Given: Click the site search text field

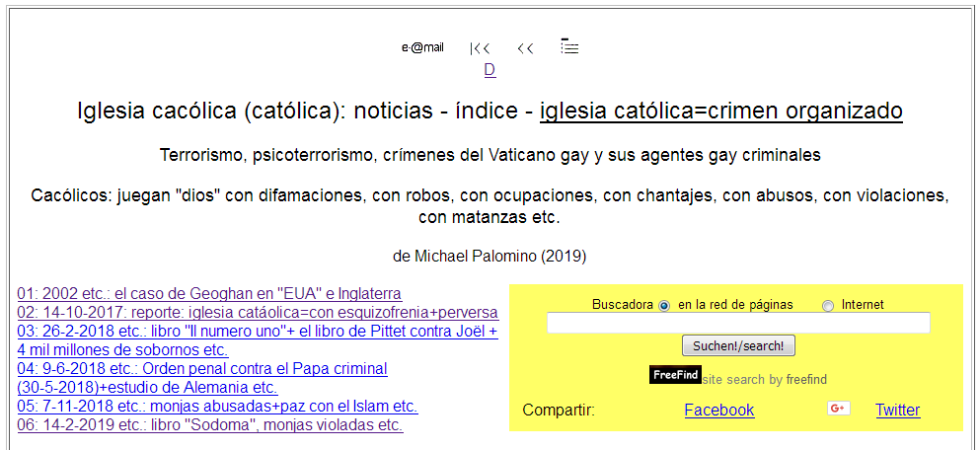Looking at the screenshot, I should [738, 323].
